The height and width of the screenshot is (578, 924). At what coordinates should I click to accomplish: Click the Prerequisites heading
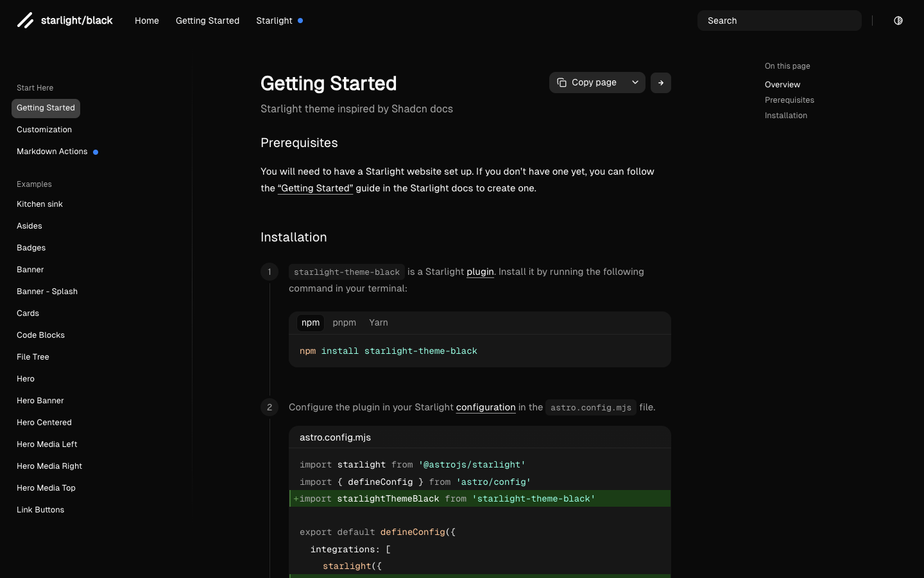(299, 143)
